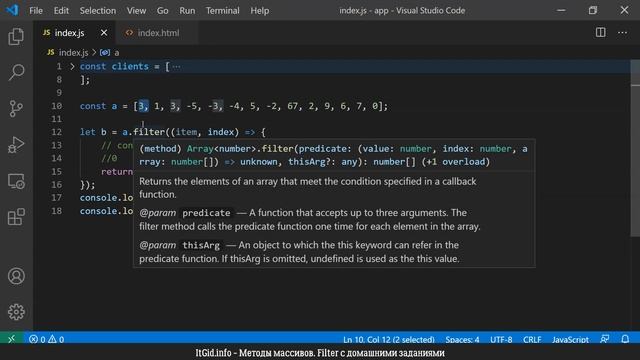This screenshot has width=640, height=360.
Task: Open the Source Control view
Action: coord(16,109)
